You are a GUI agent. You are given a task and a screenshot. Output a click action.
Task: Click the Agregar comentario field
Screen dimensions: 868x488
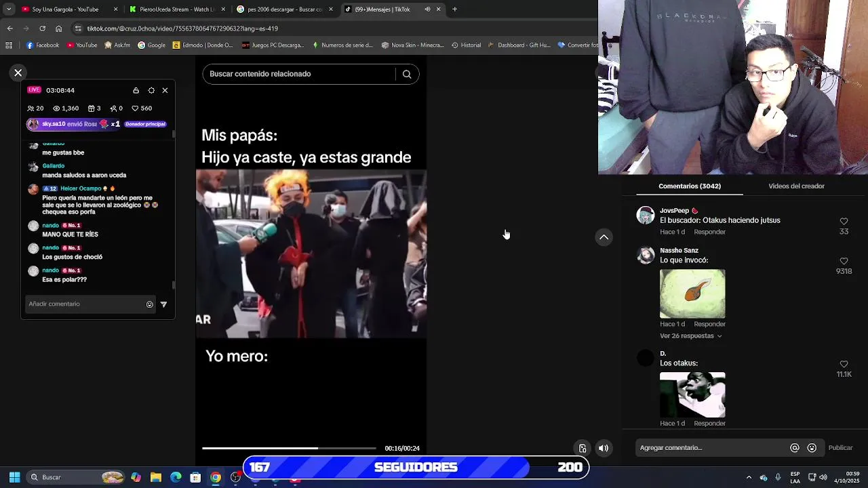pyautogui.click(x=712, y=448)
